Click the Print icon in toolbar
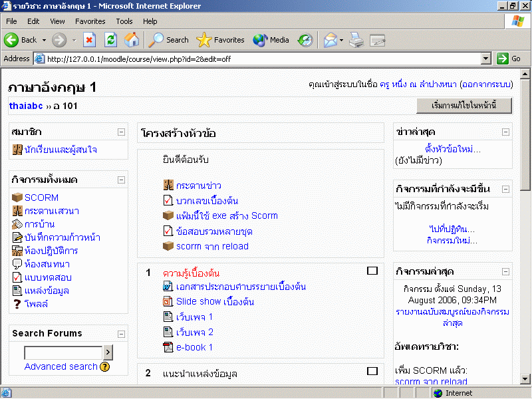532x399 pixels. click(356, 40)
